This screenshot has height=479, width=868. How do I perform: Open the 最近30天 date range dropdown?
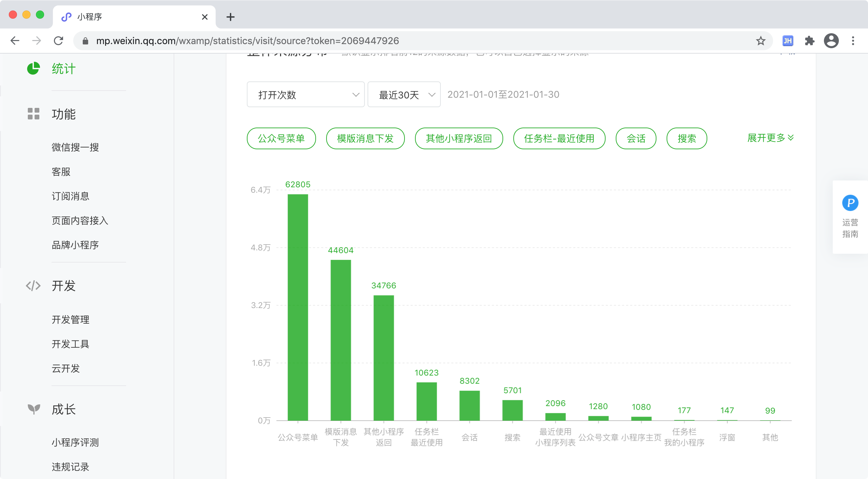pyautogui.click(x=404, y=95)
